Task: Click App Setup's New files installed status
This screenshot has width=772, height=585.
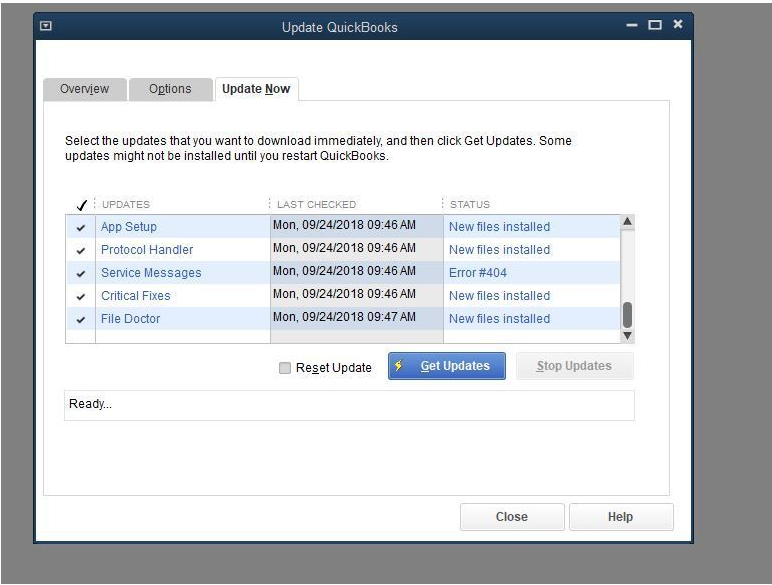Action: click(x=499, y=227)
